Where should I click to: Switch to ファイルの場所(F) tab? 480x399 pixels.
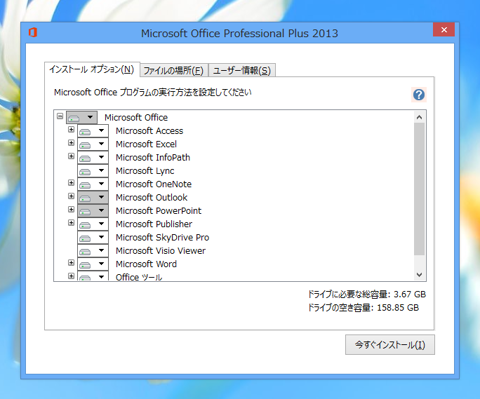point(174,70)
